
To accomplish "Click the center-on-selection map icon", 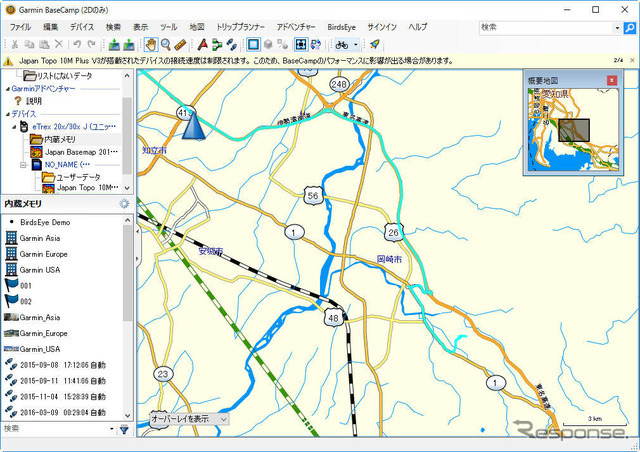I will (301, 44).
